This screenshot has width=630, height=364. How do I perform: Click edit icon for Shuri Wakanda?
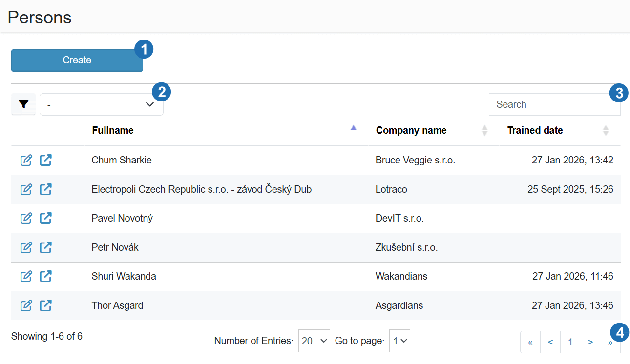(x=26, y=276)
